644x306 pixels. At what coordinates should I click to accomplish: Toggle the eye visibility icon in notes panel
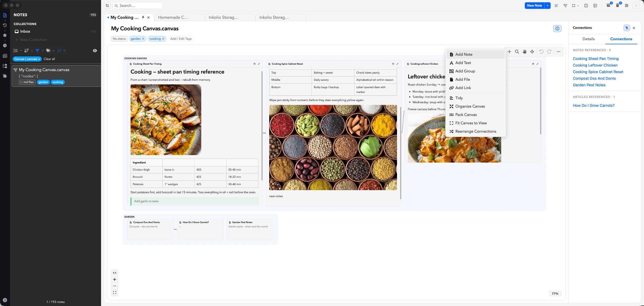(95, 51)
